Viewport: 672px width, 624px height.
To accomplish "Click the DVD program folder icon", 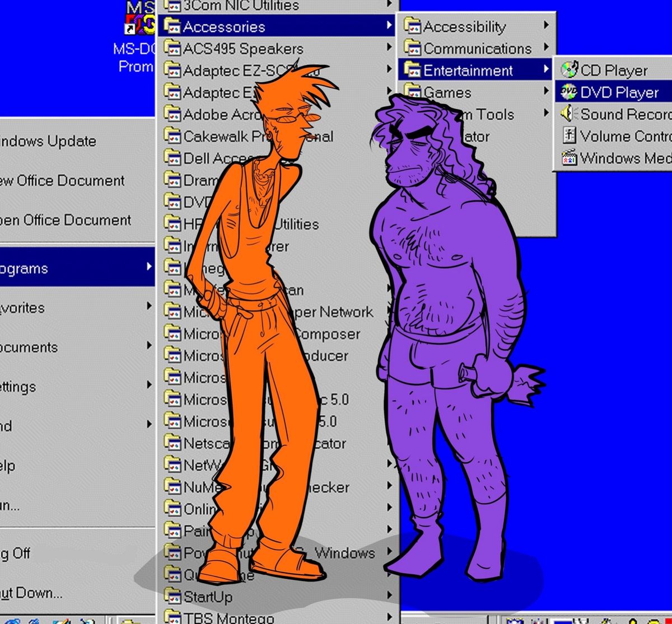I will point(172,201).
